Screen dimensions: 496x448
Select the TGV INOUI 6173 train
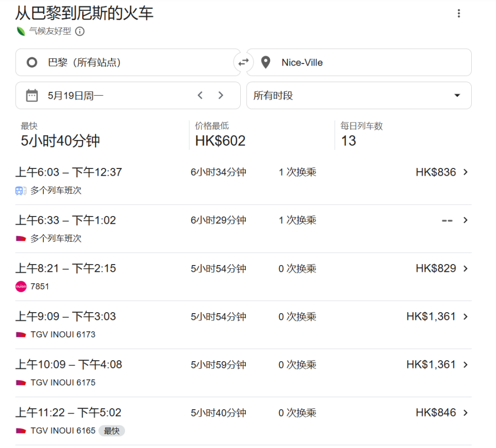(243, 325)
